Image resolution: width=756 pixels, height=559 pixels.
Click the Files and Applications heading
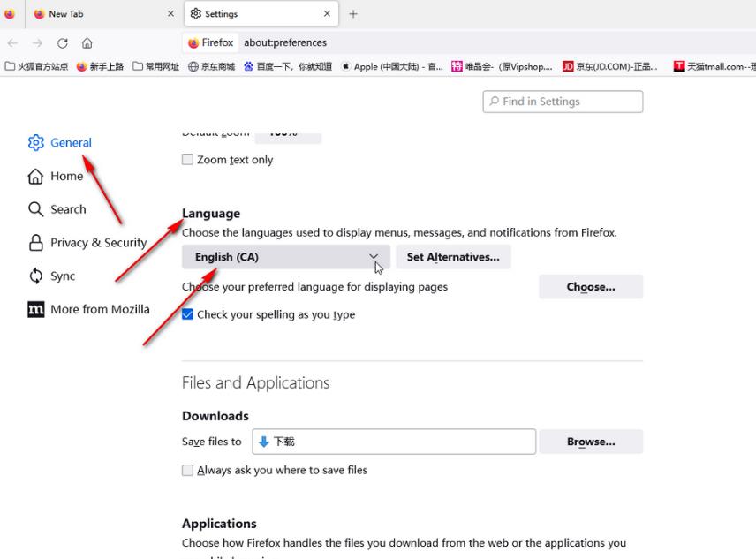coord(255,382)
